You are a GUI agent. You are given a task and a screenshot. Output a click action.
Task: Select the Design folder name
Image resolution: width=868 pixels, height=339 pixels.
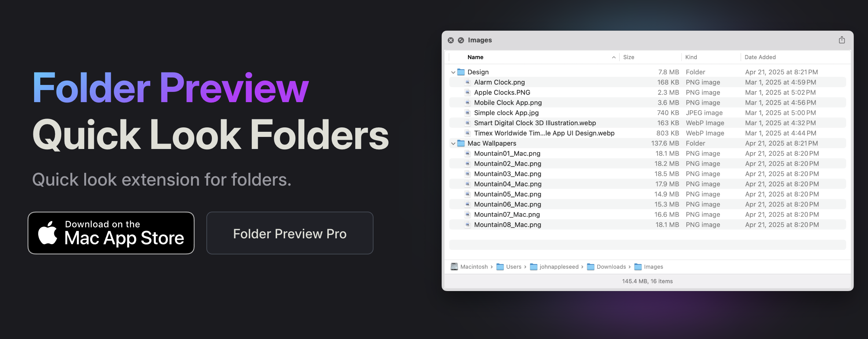[x=478, y=72]
